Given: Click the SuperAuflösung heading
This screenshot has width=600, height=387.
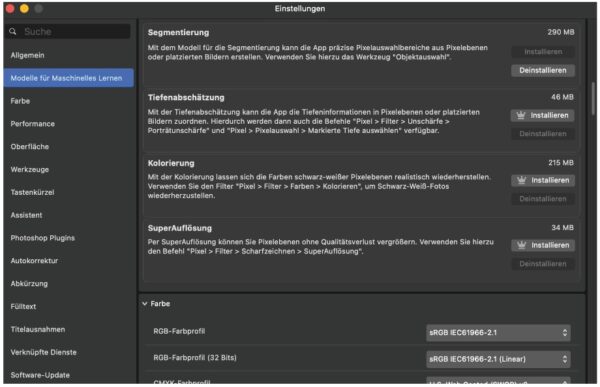Looking at the screenshot, I should (180, 228).
